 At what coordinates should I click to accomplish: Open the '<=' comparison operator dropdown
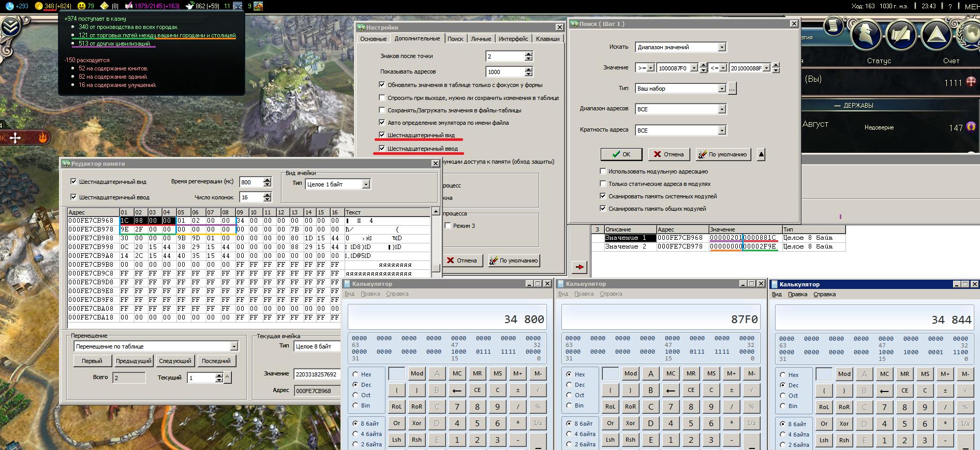(x=723, y=68)
